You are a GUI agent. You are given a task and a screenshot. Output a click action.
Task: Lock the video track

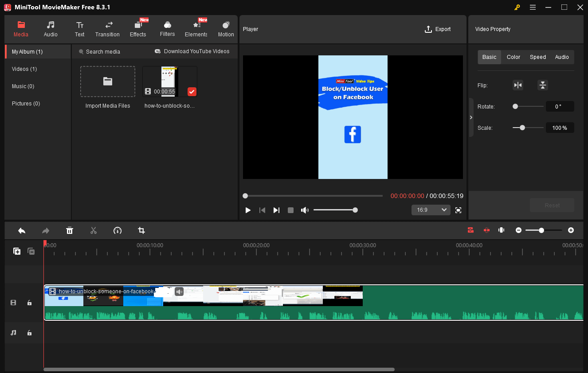29,303
